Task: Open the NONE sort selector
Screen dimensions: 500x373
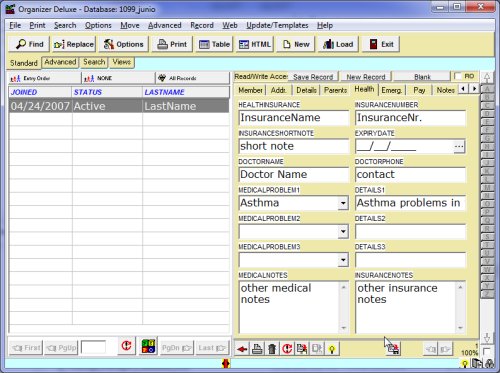Action: click(x=118, y=78)
